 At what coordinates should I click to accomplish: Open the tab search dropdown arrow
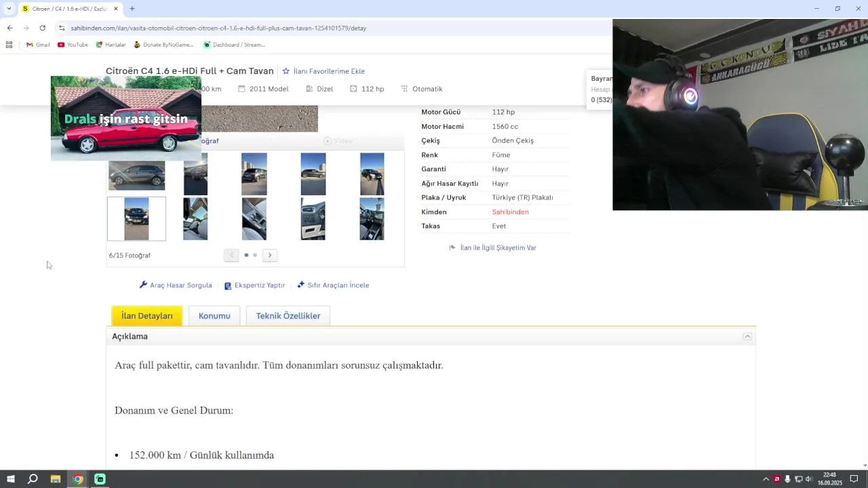[9, 9]
